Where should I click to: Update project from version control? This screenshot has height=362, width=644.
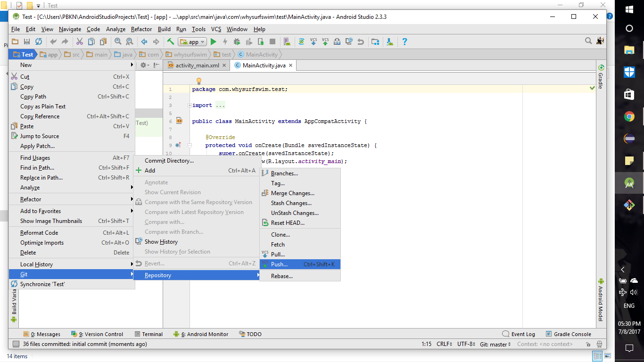pyautogui.click(x=314, y=41)
